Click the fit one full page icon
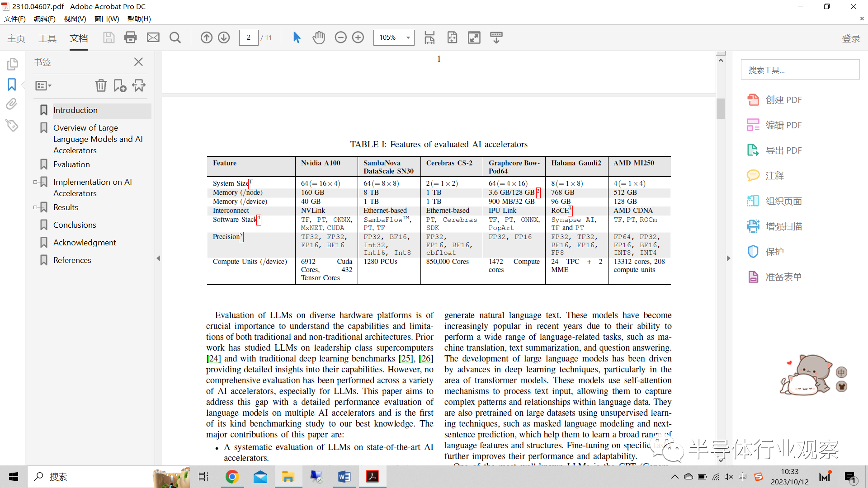The height and width of the screenshot is (488, 868). (x=452, y=38)
